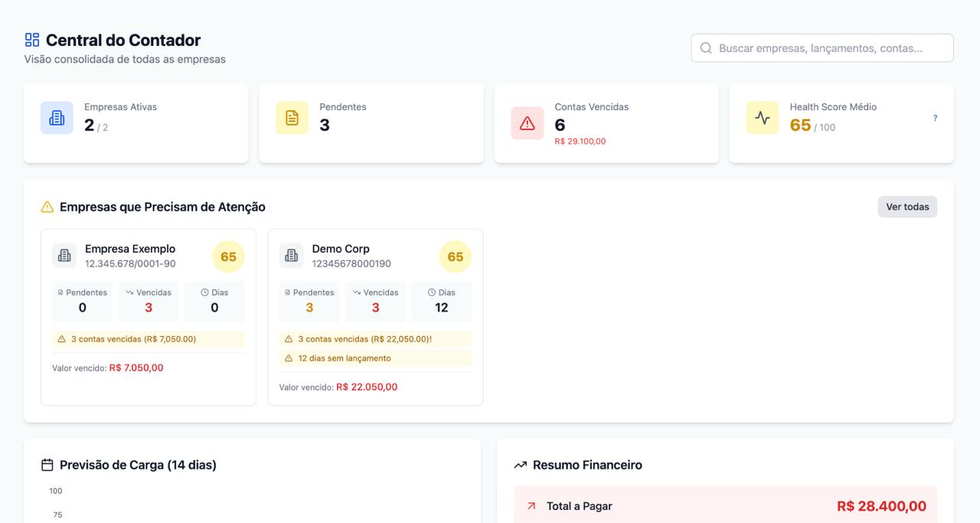Open the Demo Corp company name

coord(341,249)
